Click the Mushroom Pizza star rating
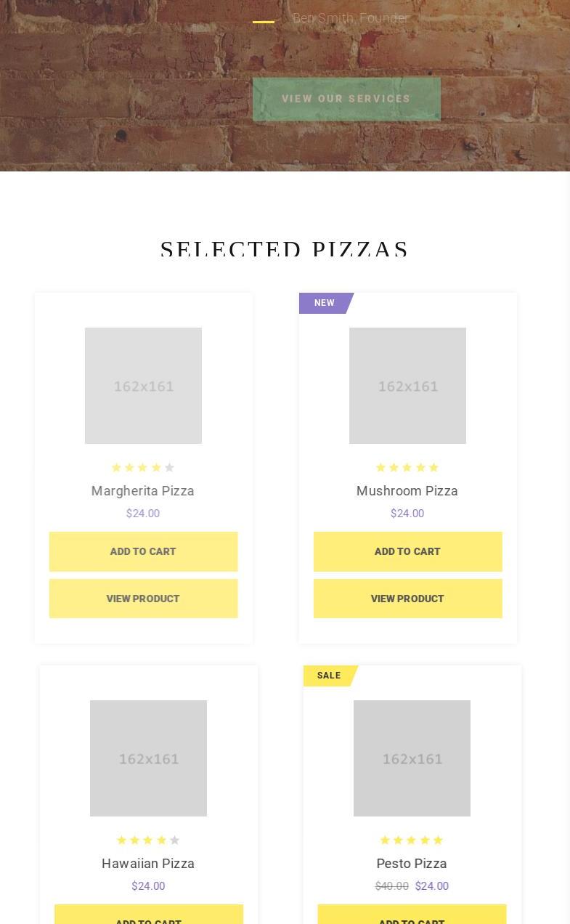The height and width of the screenshot is (924, 570). pos(407,468)
